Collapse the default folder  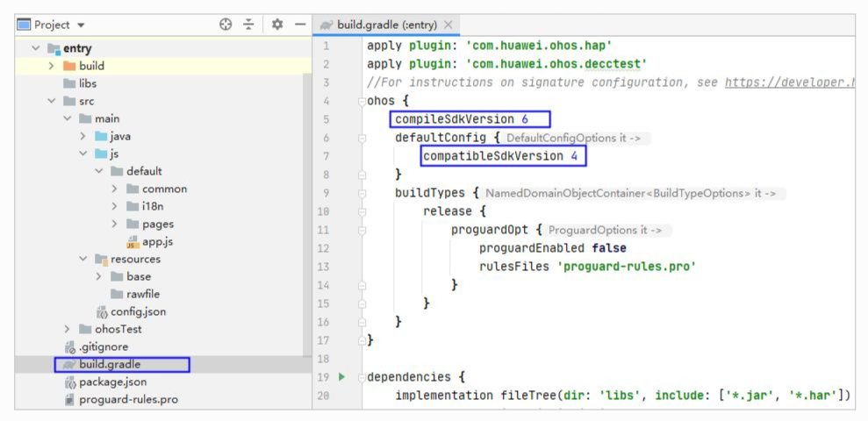coord(98,172)
